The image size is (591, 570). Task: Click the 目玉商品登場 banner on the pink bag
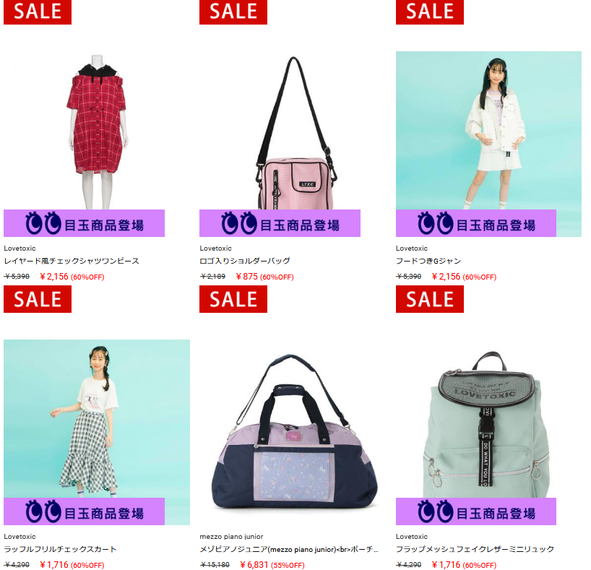pos(280,223)
